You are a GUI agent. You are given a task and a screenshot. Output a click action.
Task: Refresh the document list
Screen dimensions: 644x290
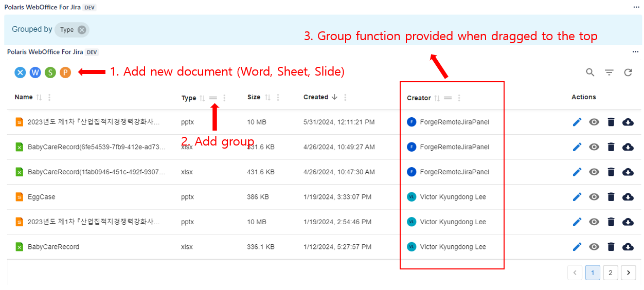[x=628, y=72]
